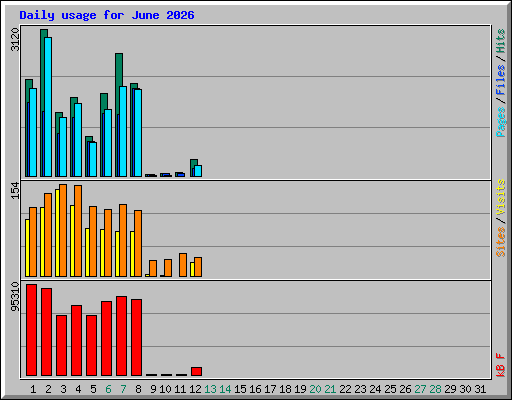Click the orange sites bar for day 9
Image resolution: width=512 pixels, height=400 pixels.
[153, 269]
